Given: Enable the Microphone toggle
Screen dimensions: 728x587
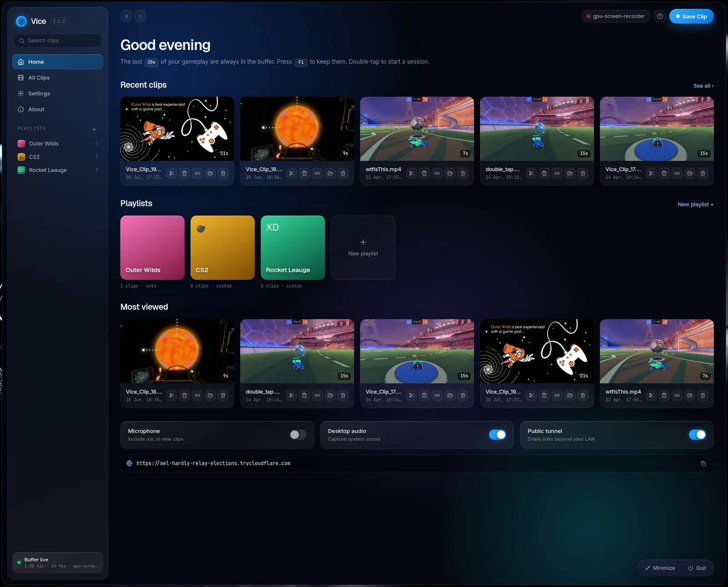Looking at the screenshot, I should (x=298, y=435).
